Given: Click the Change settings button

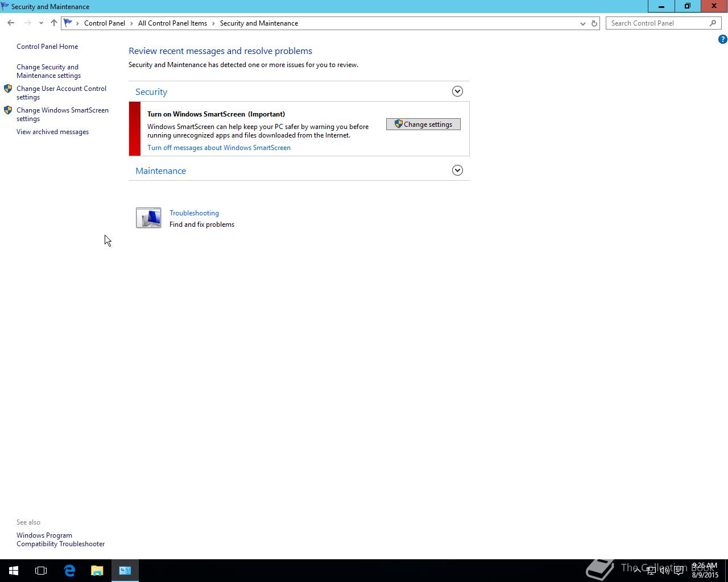Looking at the screenshot, I should [423, 124].
